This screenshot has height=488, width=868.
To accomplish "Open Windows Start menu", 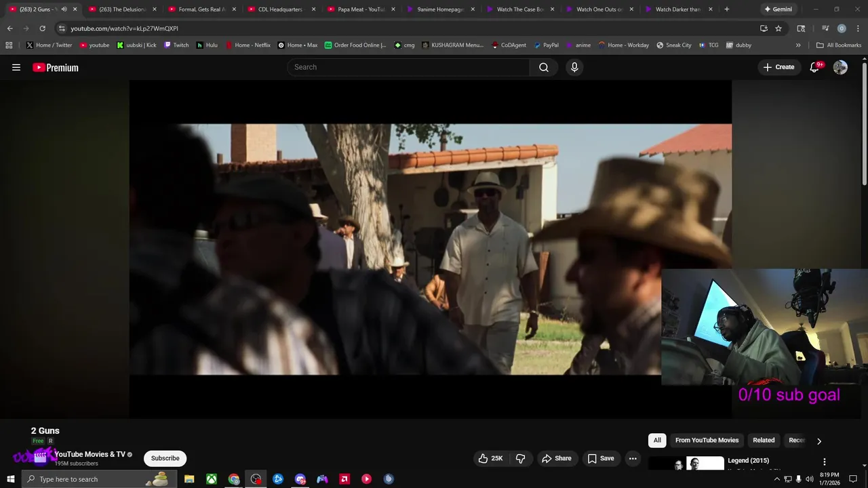I will (x=11, y=479).
